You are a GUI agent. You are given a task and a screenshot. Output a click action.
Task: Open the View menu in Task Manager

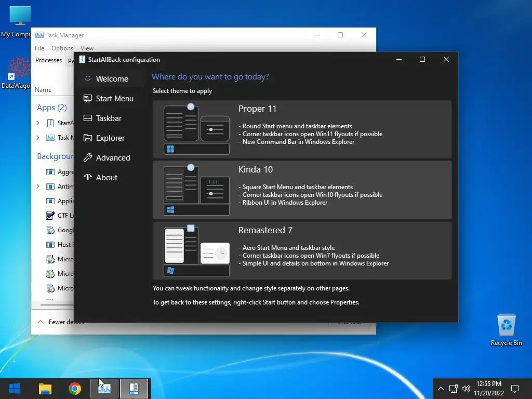87,48
